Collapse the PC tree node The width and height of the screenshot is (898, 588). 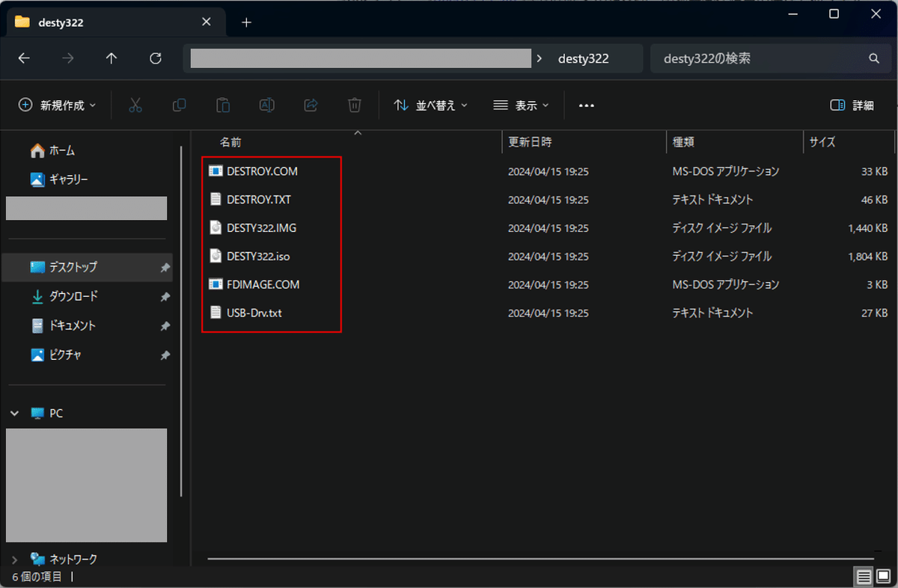coord(15,413)
